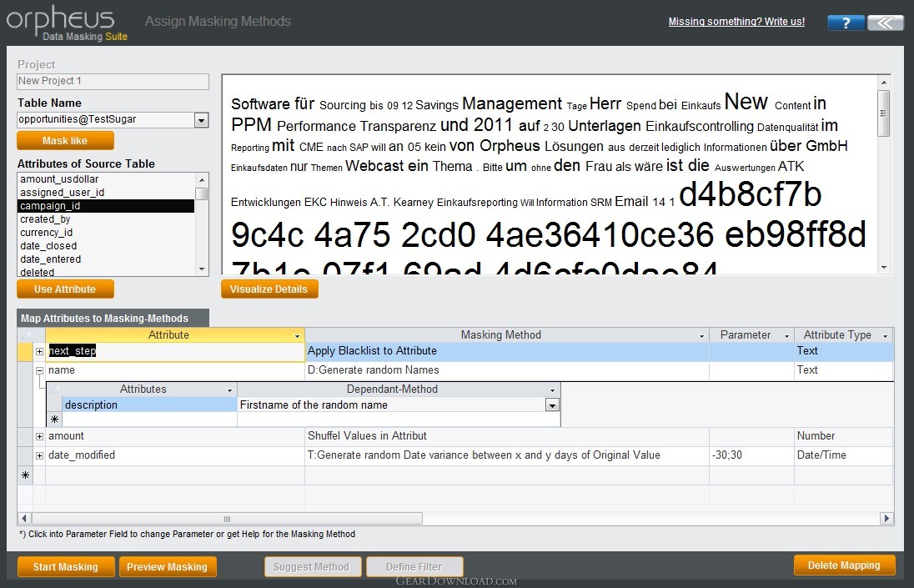Click the -30;30 parameter cell

(751, 455)
